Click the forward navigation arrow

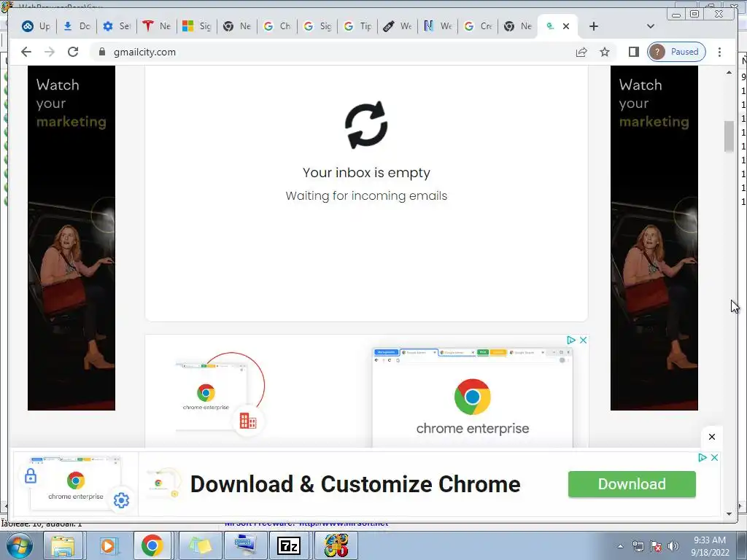(50, 52)
